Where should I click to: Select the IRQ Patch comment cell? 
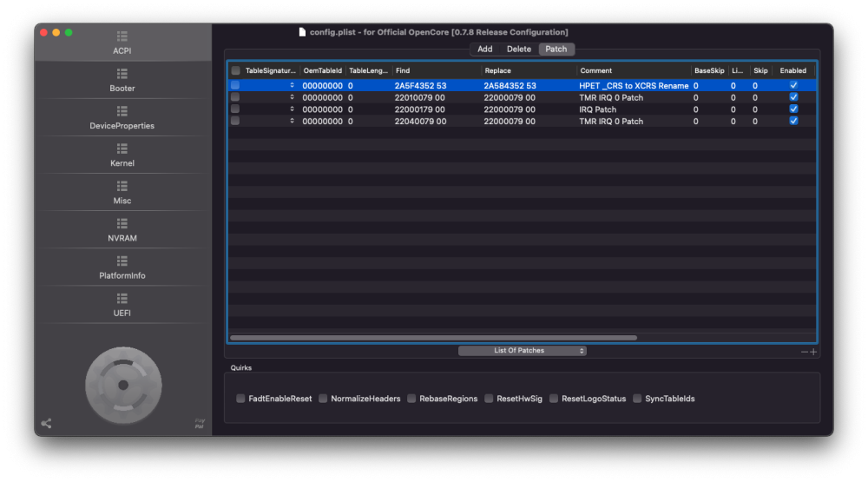(x=598, y=109)
